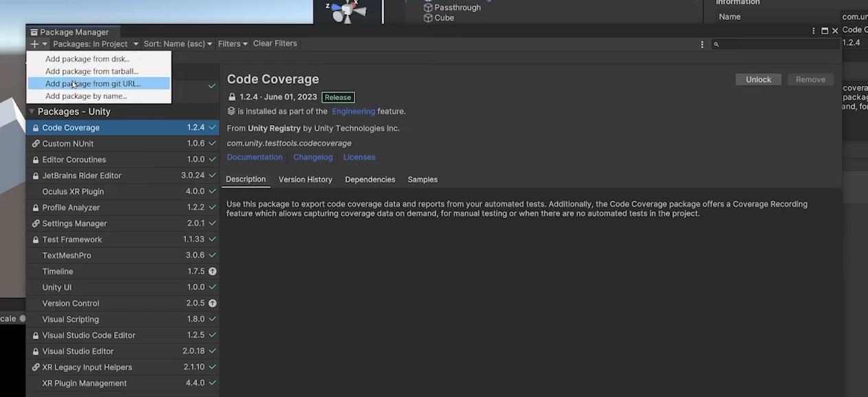Open the three-dot menu beside search field

click(x=702, y=44)
